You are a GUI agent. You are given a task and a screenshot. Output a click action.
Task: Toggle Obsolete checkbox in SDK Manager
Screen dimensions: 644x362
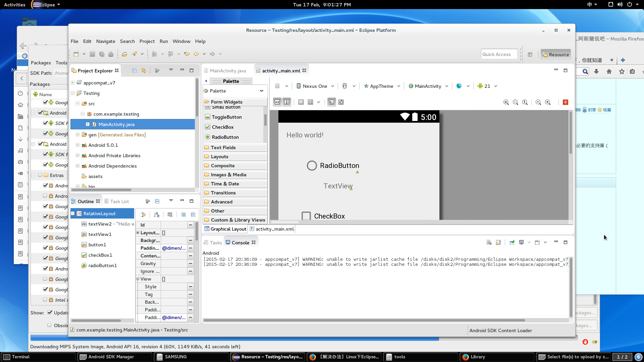click(x=49, y=325)
